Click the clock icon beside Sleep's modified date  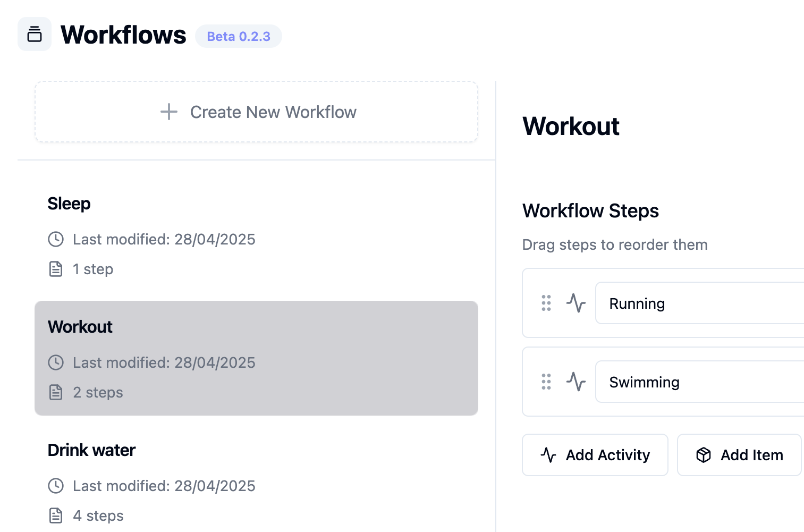(56, 239)
